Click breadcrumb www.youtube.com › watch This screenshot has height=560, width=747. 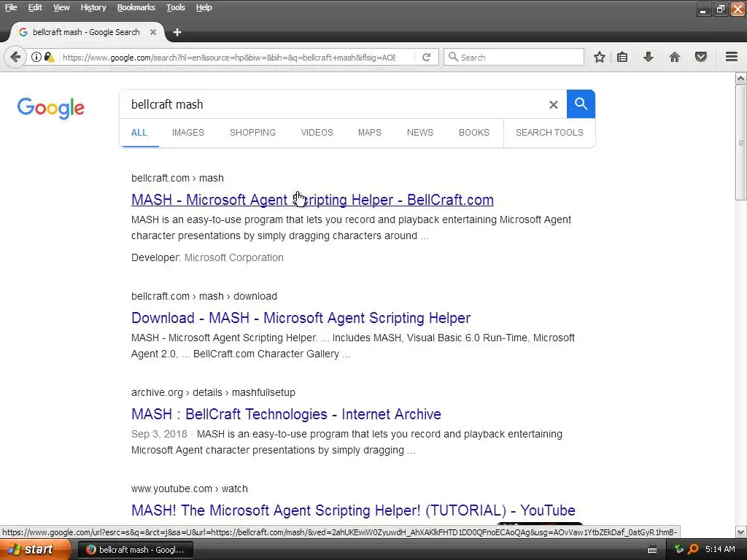coord(190,489)
